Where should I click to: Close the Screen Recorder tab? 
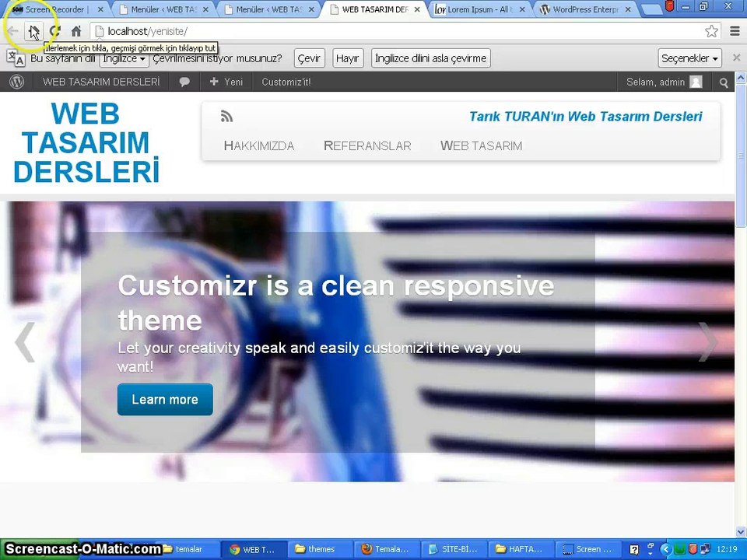coord(100,9)
